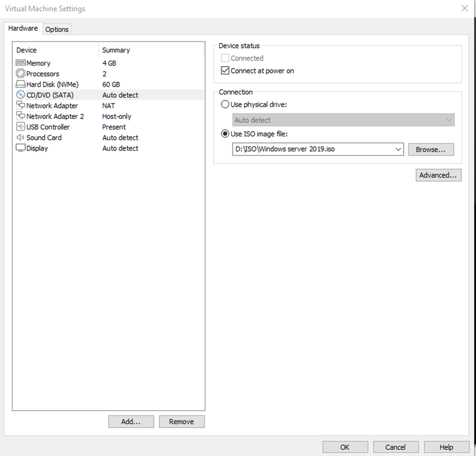
Task: Select the Network Adapter row label
Action: [x=52, y=105]
